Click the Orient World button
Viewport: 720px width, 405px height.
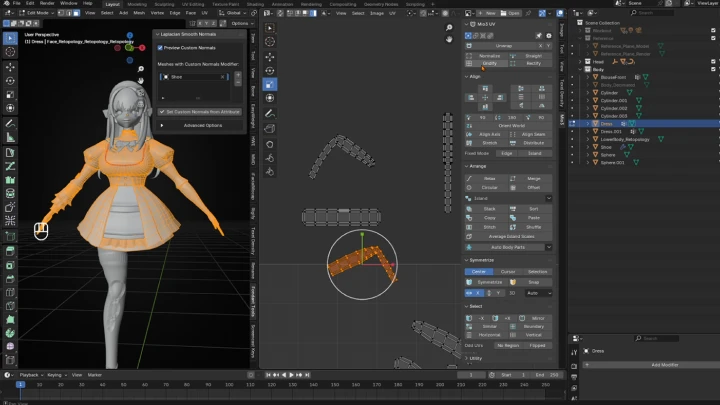pos(508,126)
